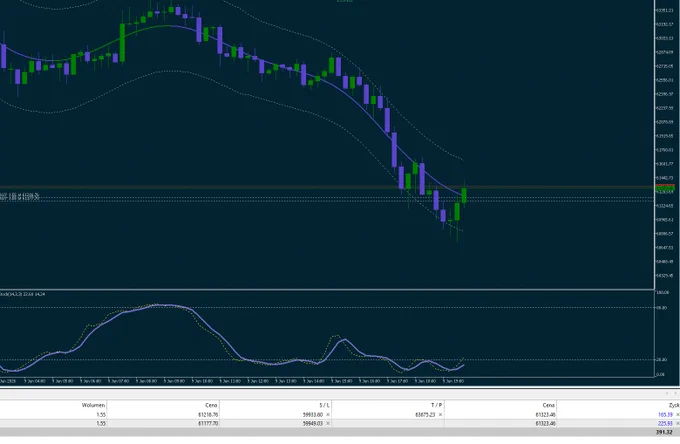Click the T / P column header
This screenshot has height=444, width=680.
(436, 405)
